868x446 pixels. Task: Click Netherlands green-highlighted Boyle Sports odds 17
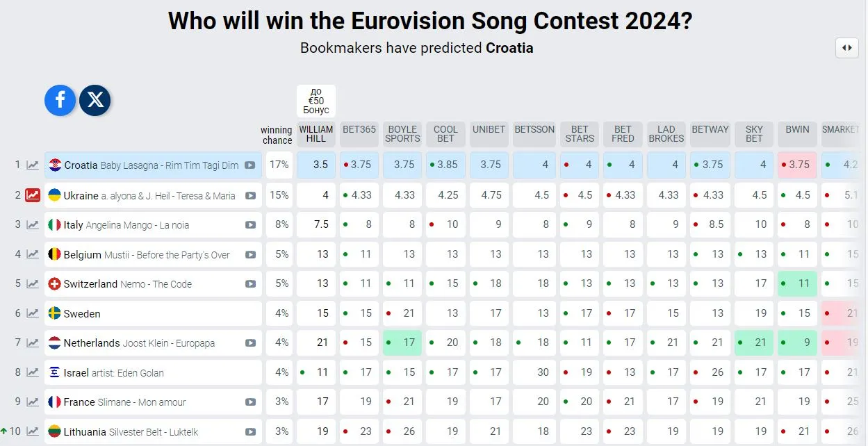pos(402,342)
